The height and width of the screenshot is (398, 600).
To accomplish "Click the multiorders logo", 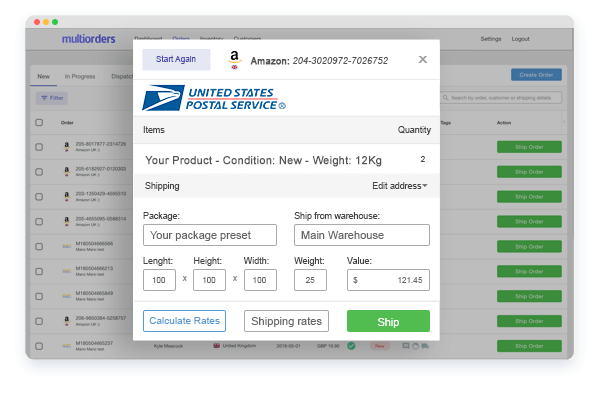I will pos(88,39).
